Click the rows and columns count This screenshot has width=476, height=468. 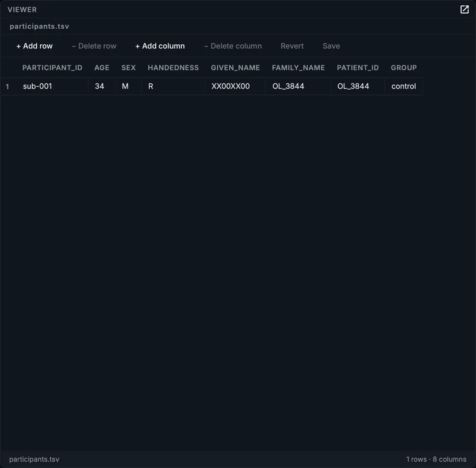[436, 459]
